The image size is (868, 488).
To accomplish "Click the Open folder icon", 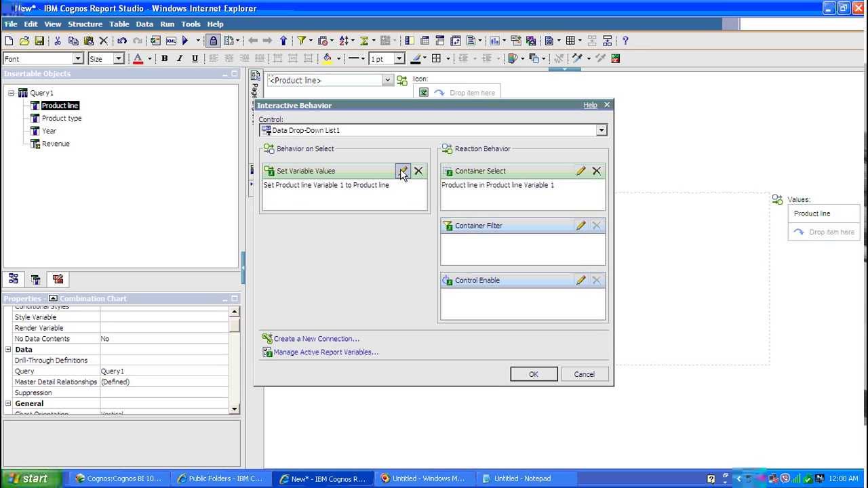I will (x=24, y=41).
